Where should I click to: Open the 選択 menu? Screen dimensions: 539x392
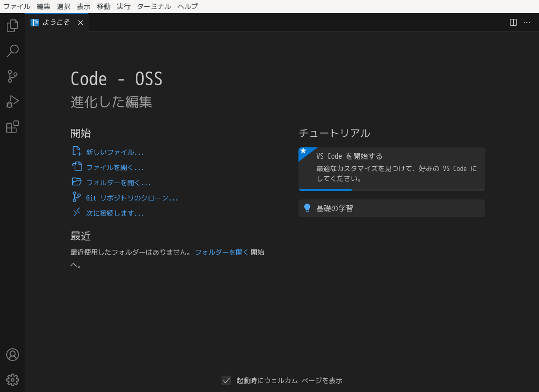point(63,6)
